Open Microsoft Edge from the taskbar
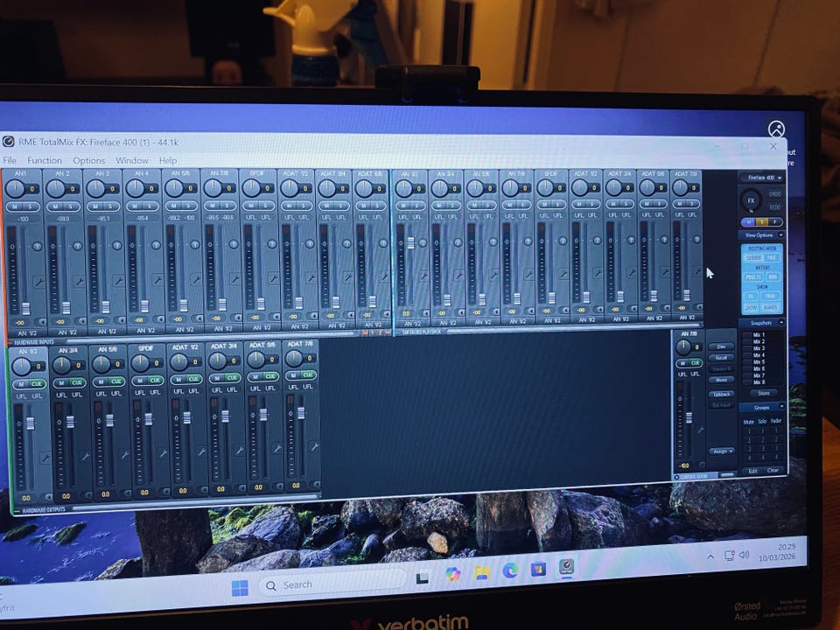This screenshot has height=630, width=840. click(510, 570)
